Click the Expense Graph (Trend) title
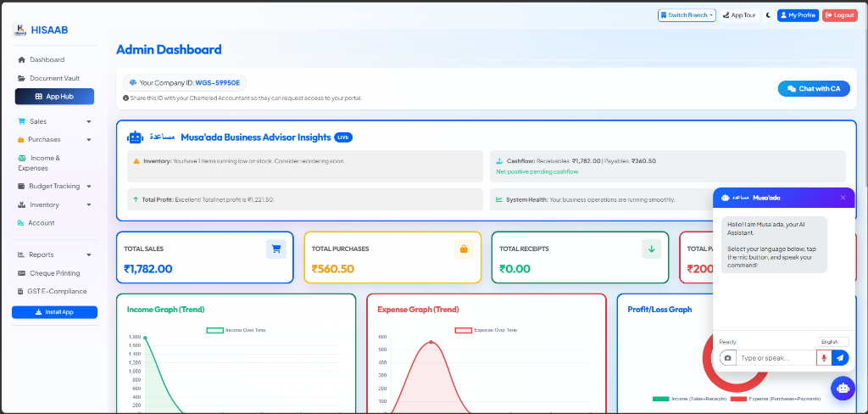Viewport: 868px width, 414px height. tap(418, 310)
